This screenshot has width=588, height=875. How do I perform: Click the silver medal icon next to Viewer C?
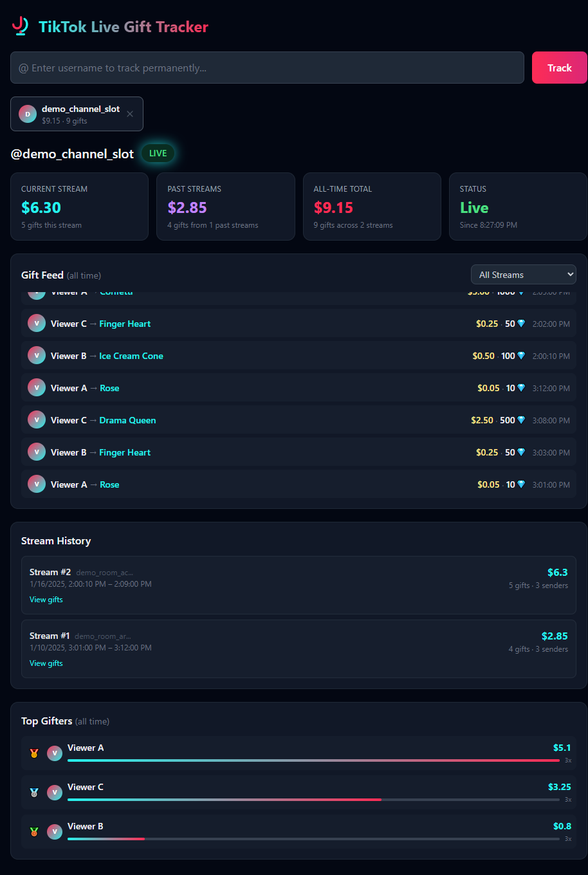[x=34, y=793]
